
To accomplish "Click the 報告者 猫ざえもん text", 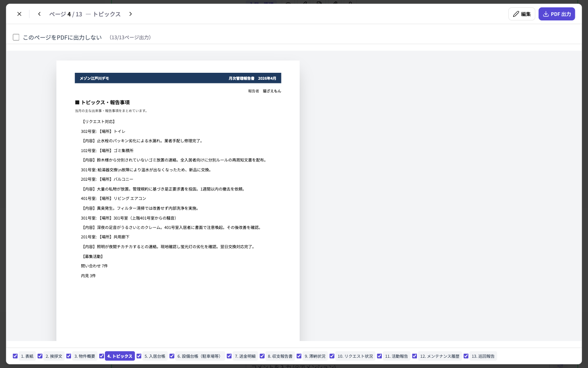I will click(x=265, y=91).
